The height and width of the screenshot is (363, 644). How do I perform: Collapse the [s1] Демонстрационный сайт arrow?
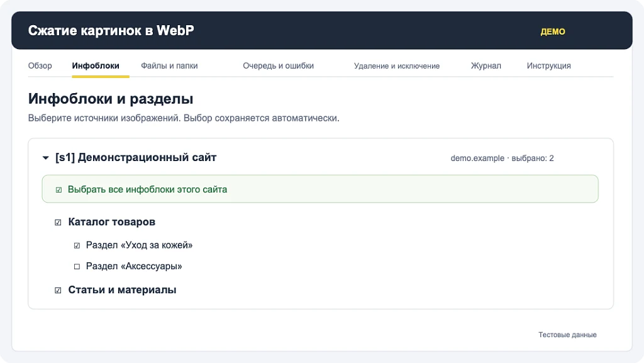click(x=45, y=158)
